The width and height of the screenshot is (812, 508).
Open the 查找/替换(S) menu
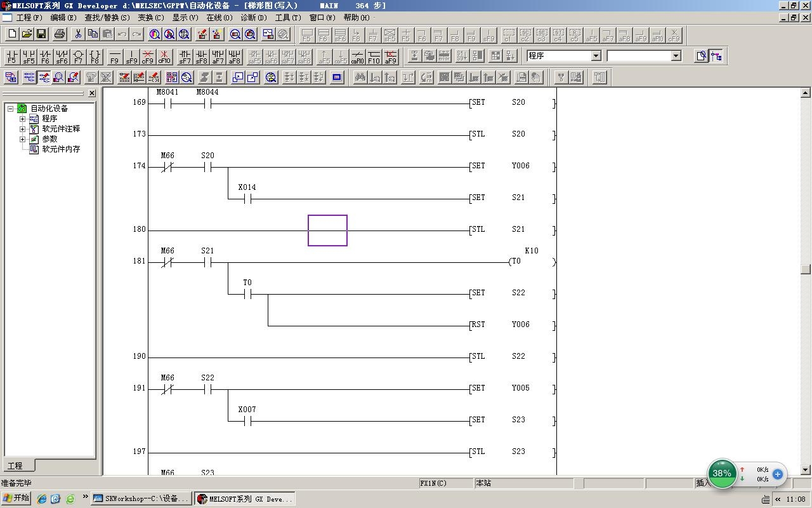tap(107, 18)
